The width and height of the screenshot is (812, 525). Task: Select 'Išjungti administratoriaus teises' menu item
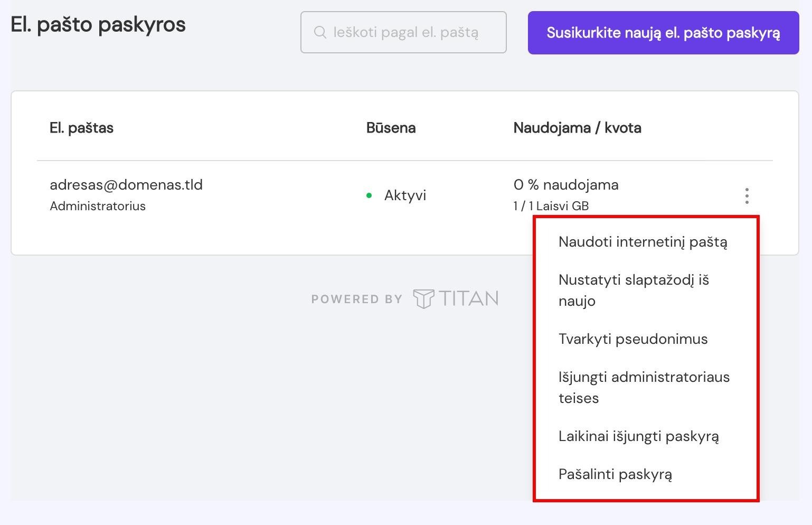[x=644, y=387]
